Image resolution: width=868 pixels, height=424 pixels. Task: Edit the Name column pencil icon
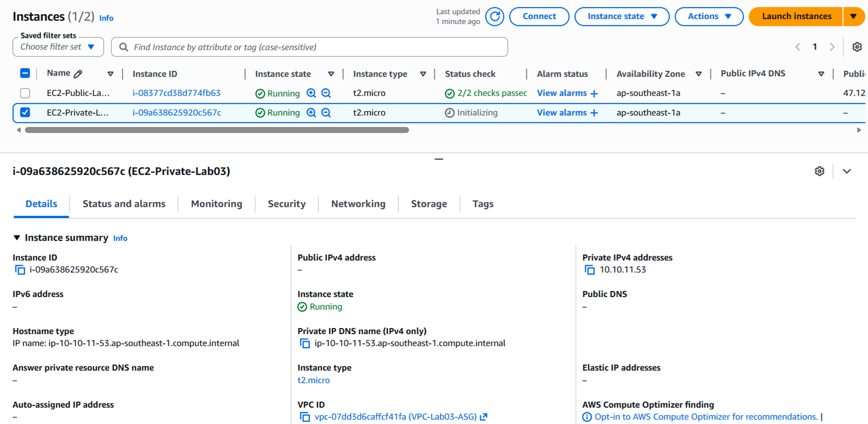pos(78,74)
